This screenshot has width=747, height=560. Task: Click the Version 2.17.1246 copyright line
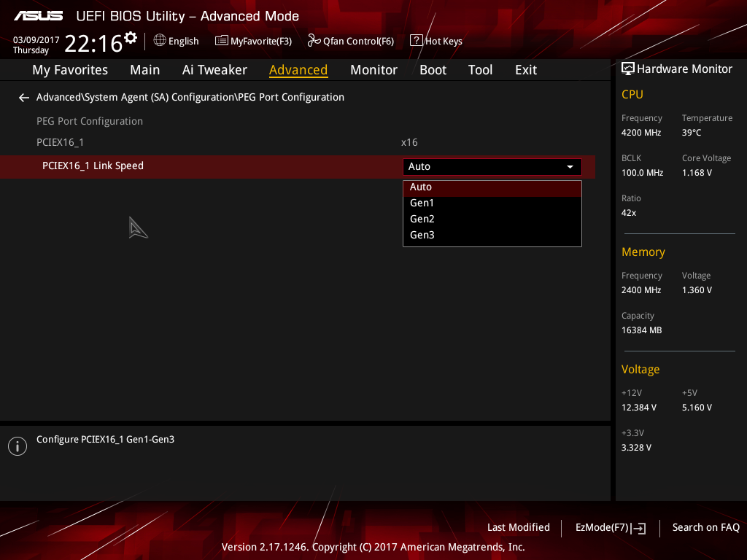pos(373,547)
